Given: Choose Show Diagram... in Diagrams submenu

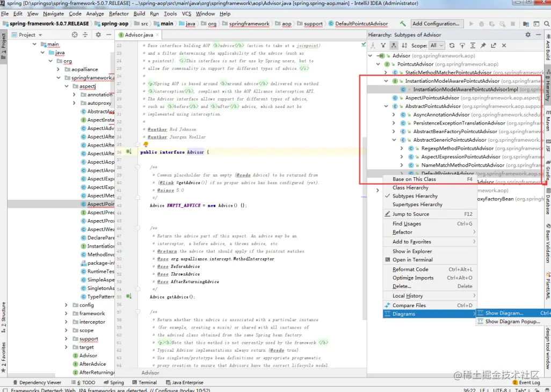Looking at the screenshot, I should (x=513, y=313).
